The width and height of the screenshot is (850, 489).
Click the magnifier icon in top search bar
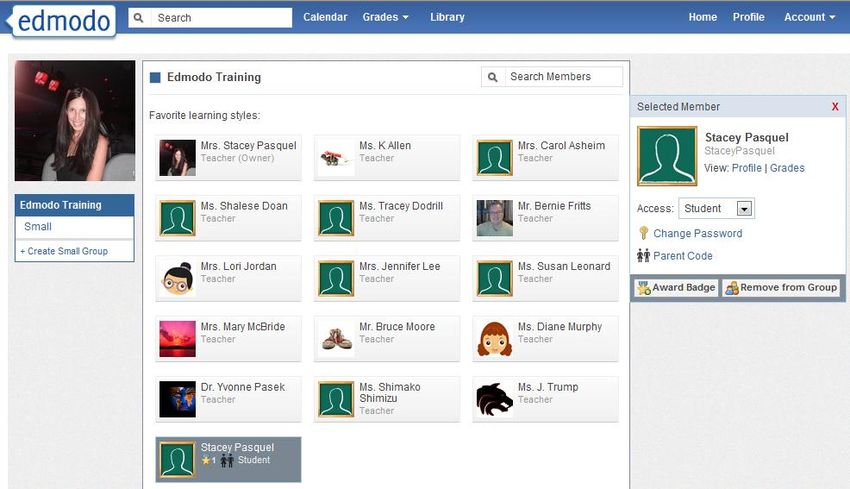click(x=139, y=18)
